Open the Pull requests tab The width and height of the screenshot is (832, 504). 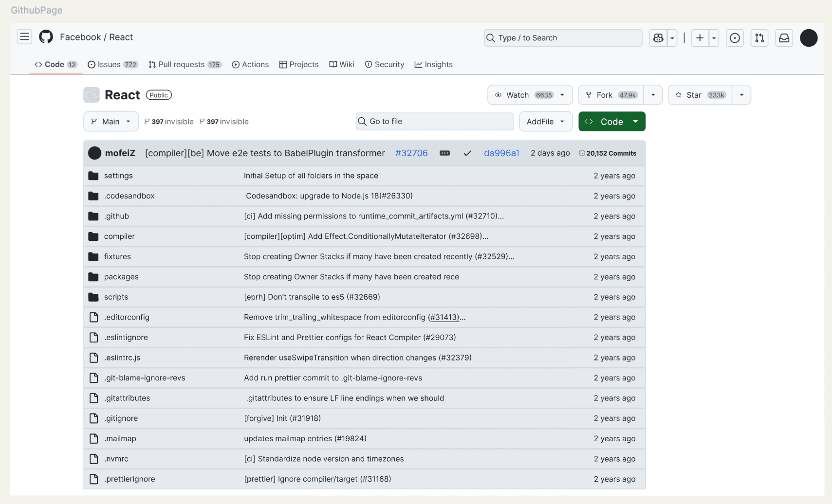coord(185,64)
